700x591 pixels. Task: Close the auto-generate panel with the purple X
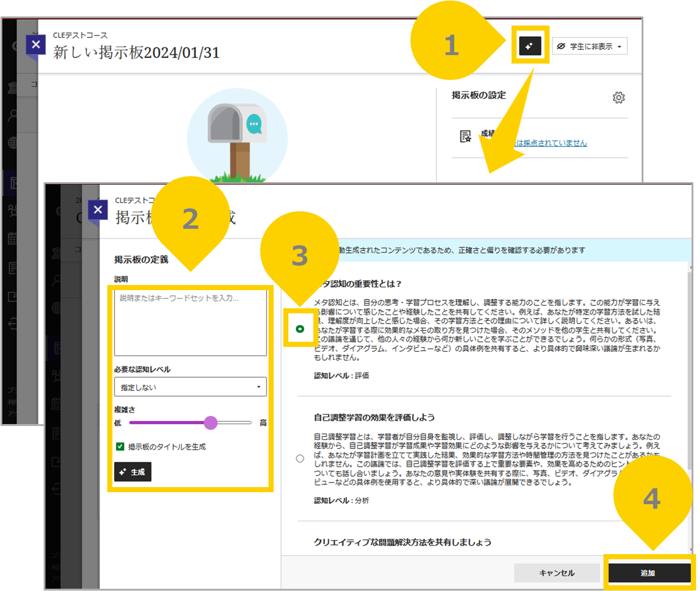click(98, 209)
